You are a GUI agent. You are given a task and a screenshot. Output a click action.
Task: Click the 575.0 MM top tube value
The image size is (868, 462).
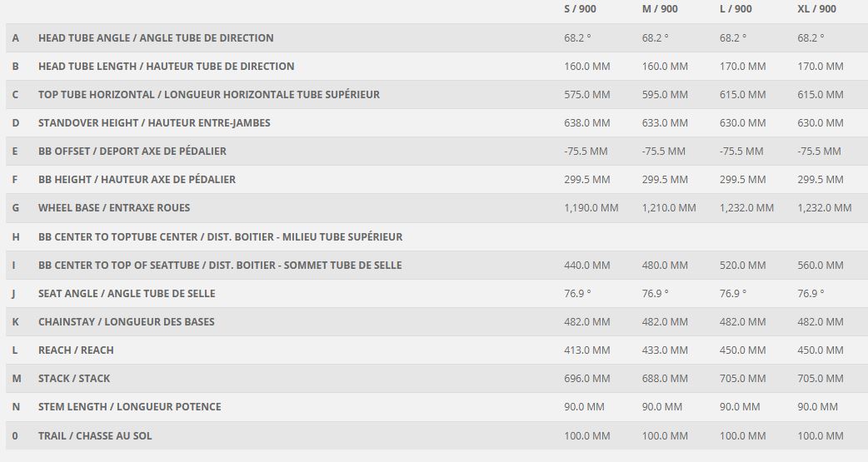click(586, 94)
